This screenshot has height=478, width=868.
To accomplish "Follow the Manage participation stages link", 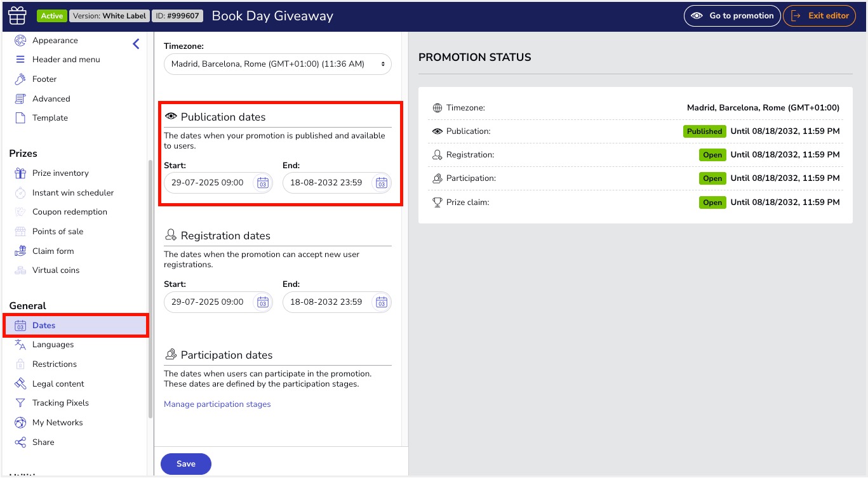I will (x=217, y=404).
